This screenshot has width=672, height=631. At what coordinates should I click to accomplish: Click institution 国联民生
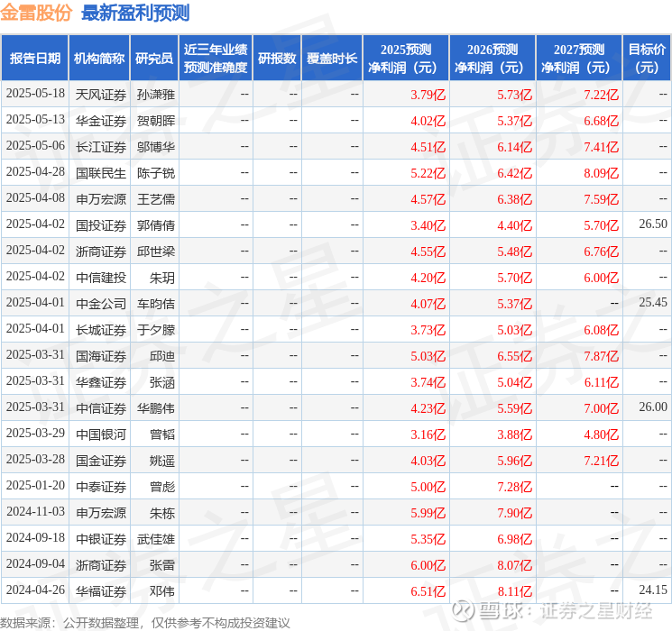101,173
